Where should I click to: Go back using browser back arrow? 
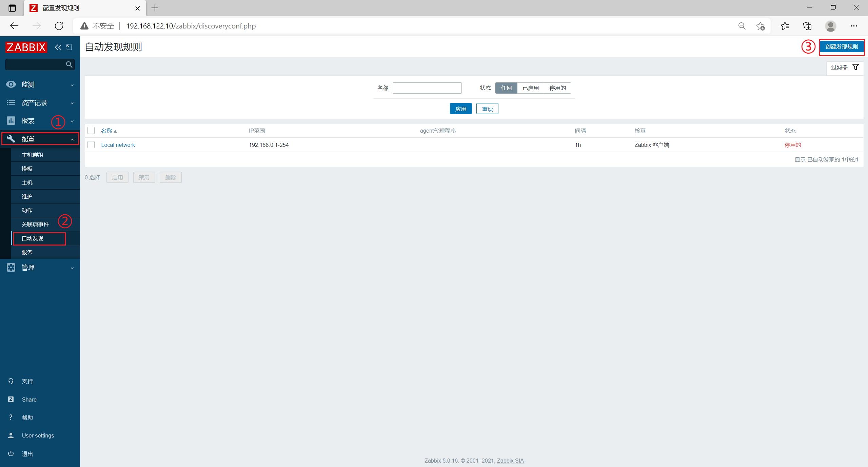point(14,26)
